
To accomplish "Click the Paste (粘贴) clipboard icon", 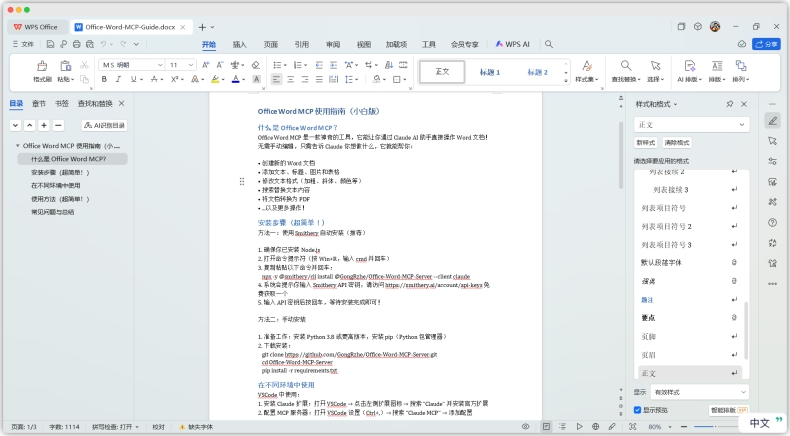I will coord(65,66).
